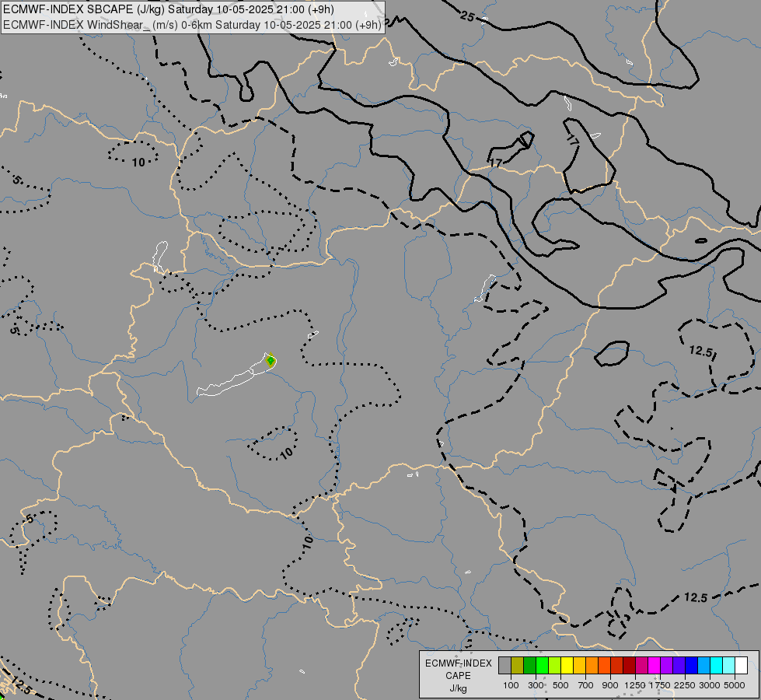The image size is (761, 700).
Task: Choose the white swatch in the CAPE legend
Action: [741, 666]
